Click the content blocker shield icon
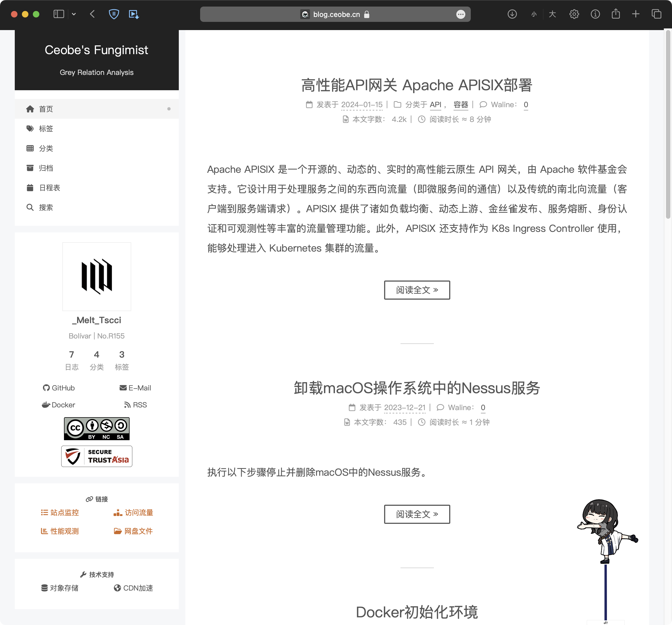Screen dimensions: 672x625 point(114,14)
